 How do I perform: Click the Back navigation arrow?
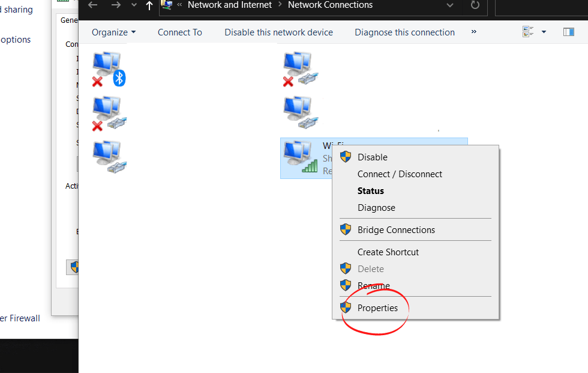(x=92, y=5)
